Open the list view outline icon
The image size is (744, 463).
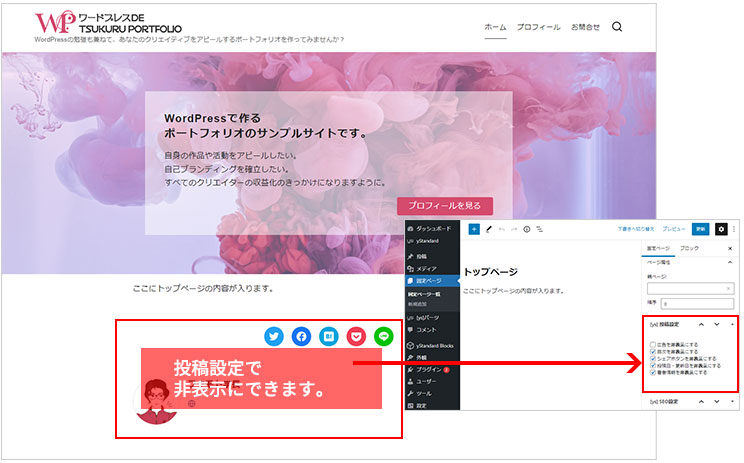(539, 229)
